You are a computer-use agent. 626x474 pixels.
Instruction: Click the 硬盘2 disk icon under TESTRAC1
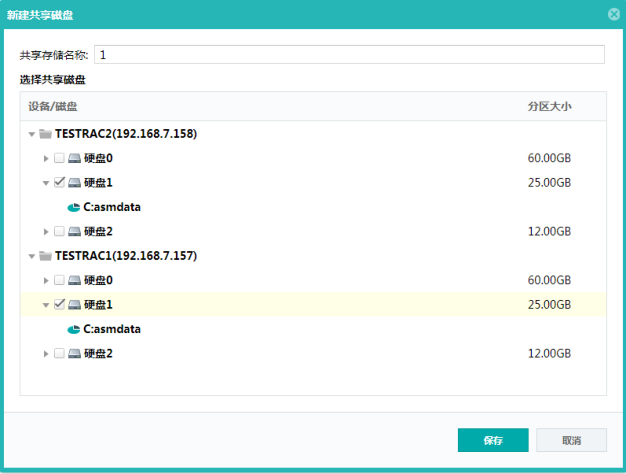(x=74, y=354)
